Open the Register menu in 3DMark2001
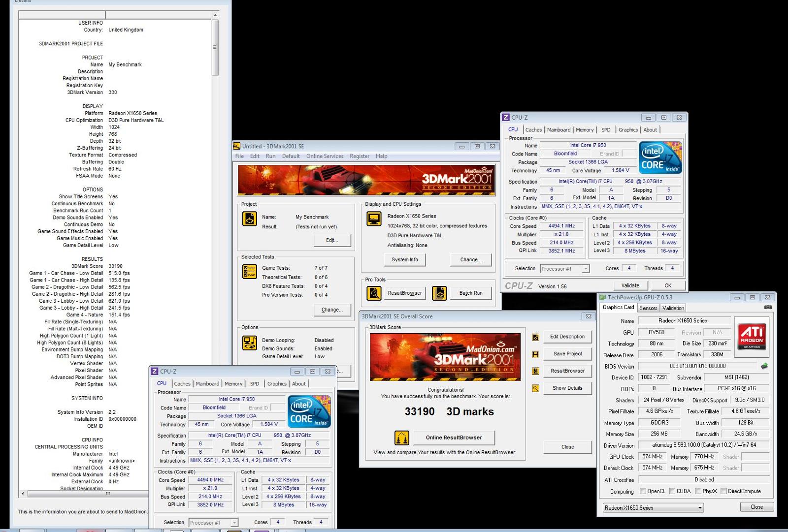Viewport: 788px width, 532px height. click(360, 156)
